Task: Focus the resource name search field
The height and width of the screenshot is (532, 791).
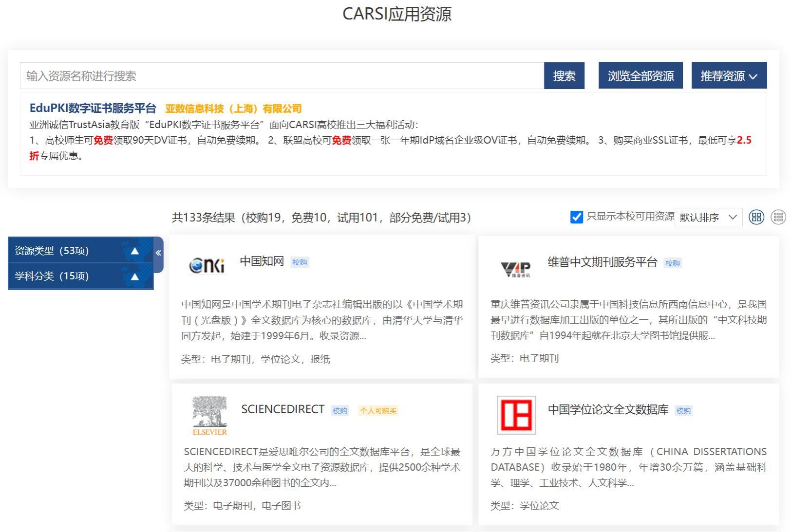Action: (x=282, y=76)
